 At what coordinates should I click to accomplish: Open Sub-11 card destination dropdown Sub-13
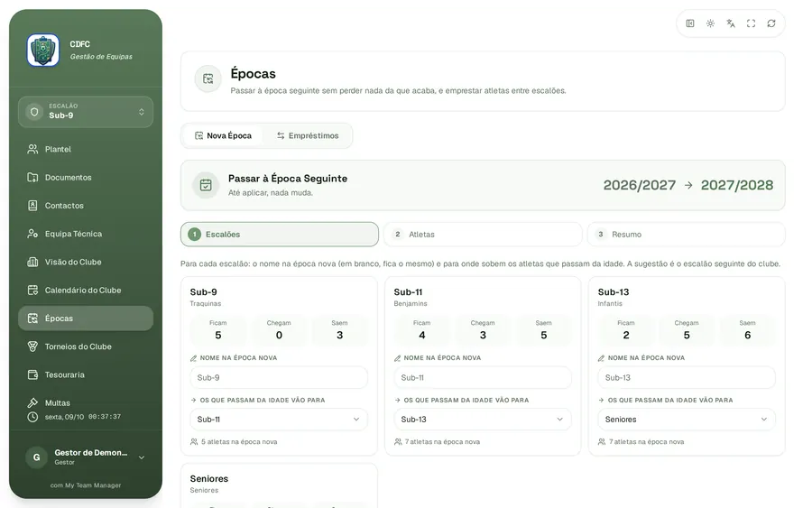point(483,420)
